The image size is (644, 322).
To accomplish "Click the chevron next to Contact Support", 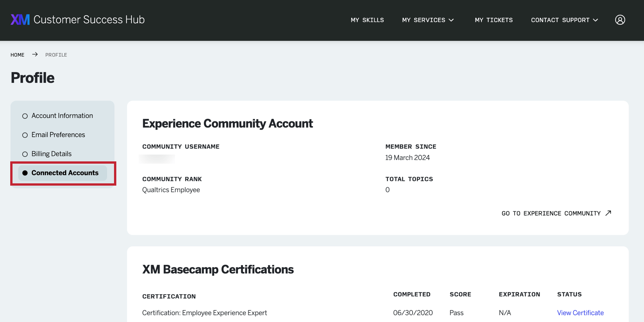I will pos(596,20).
